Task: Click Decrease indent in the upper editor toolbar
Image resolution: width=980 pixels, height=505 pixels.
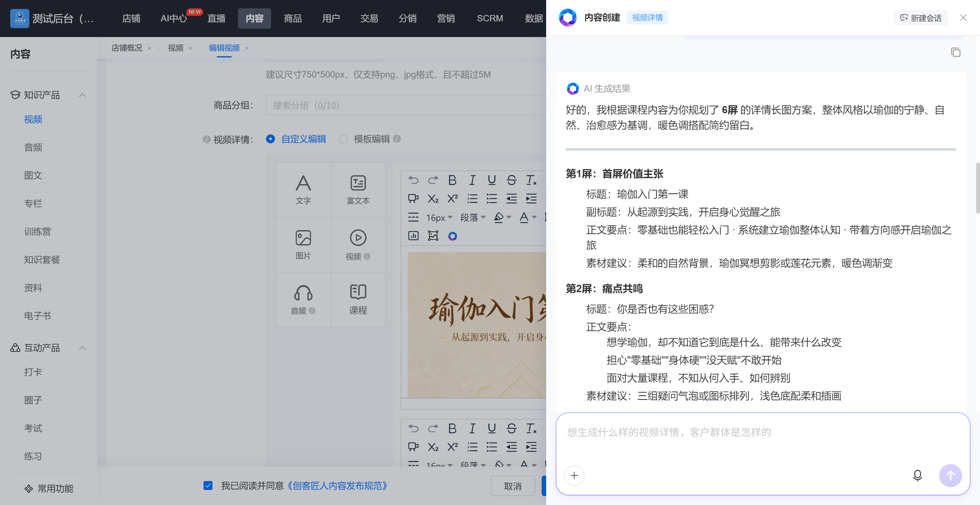Action: click(x=511, y=198)
